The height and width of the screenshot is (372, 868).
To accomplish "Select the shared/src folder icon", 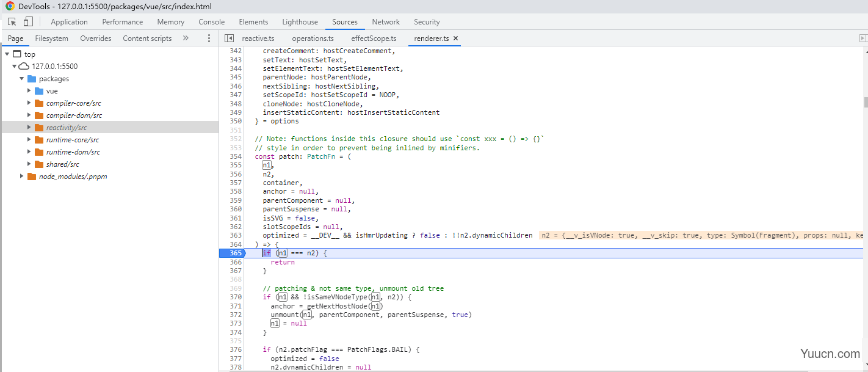I will point(39,164).
